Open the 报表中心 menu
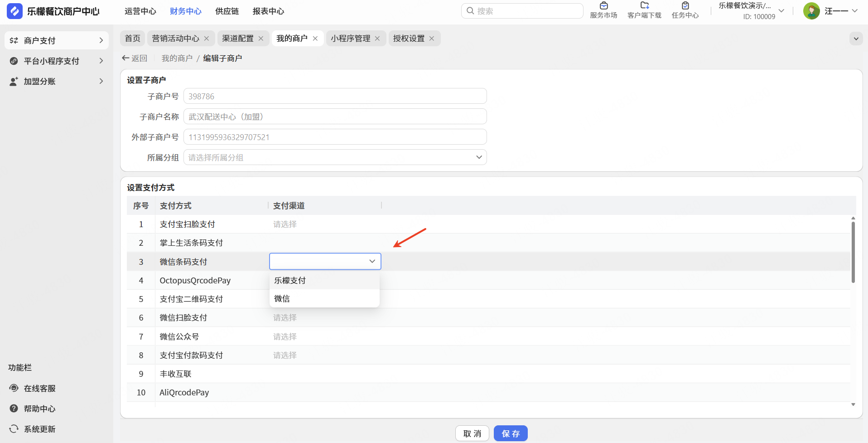 [268, 11]
